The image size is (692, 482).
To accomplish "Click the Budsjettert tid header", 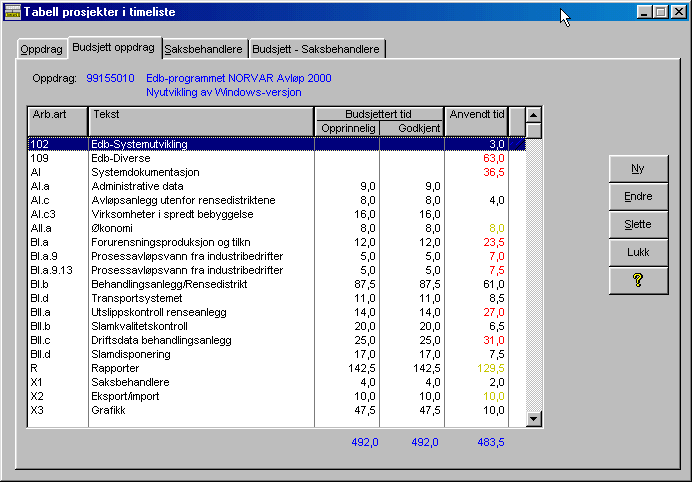I will 379,114.
